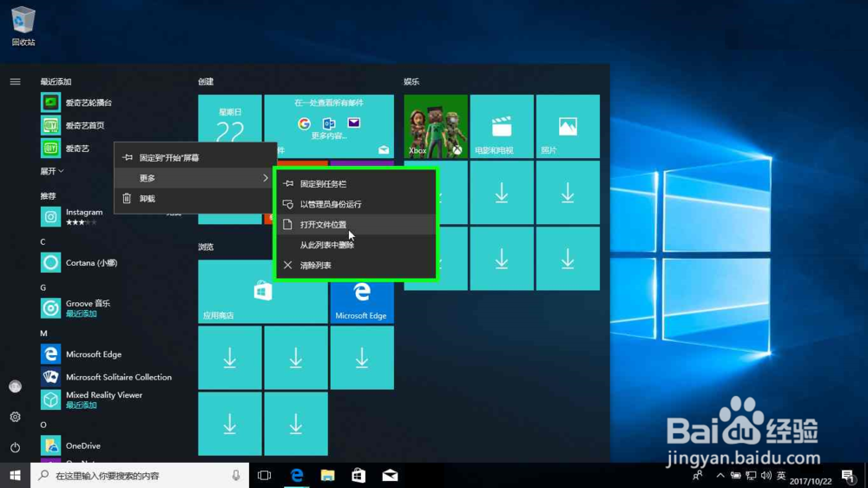868x488 pixels.
Task: Show hidden tray icons chevron
Action: (720, 475)
